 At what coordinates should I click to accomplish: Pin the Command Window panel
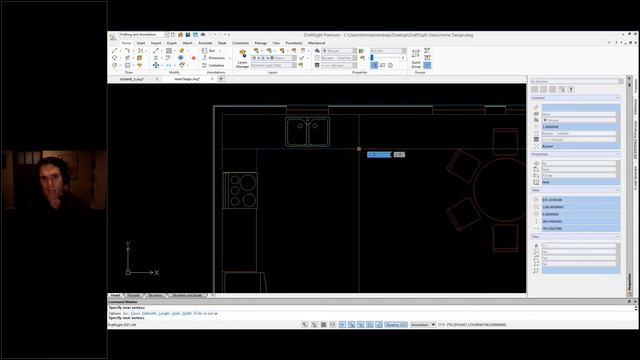[629, 302]
